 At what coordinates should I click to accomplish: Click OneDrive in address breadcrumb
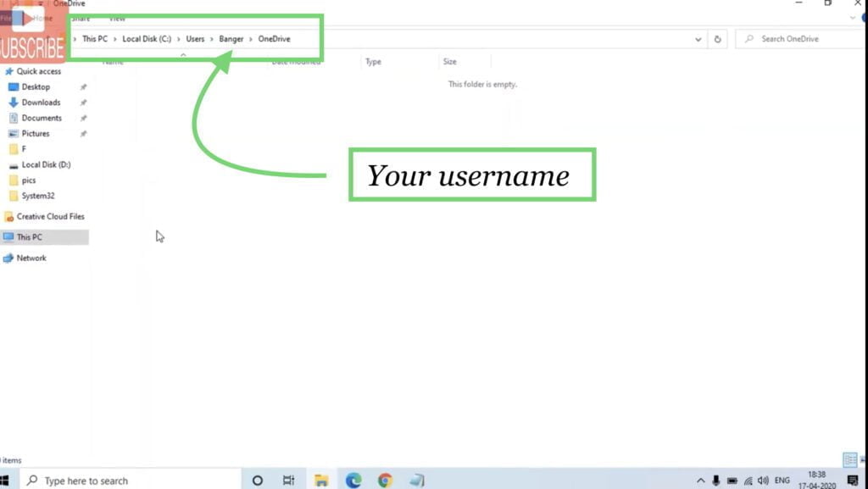[274, 39]
